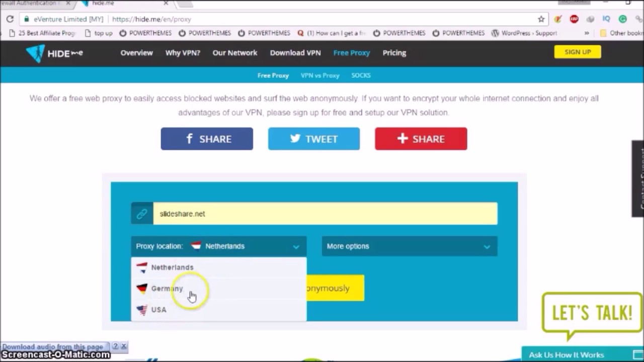Image resolution: width=644 pixels, height=362 pixels.
Task: Click the browser address bar URL
Action: (x=151, y=19)
